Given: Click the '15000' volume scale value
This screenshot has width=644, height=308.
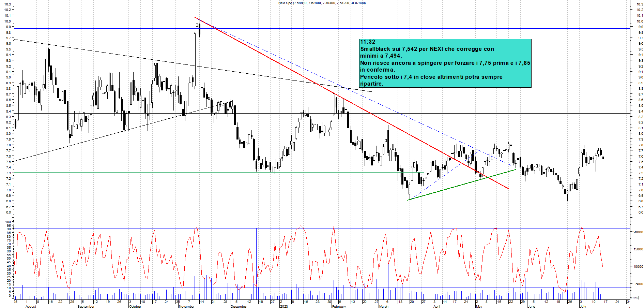Looking at the screenshot, I should 638,249.
